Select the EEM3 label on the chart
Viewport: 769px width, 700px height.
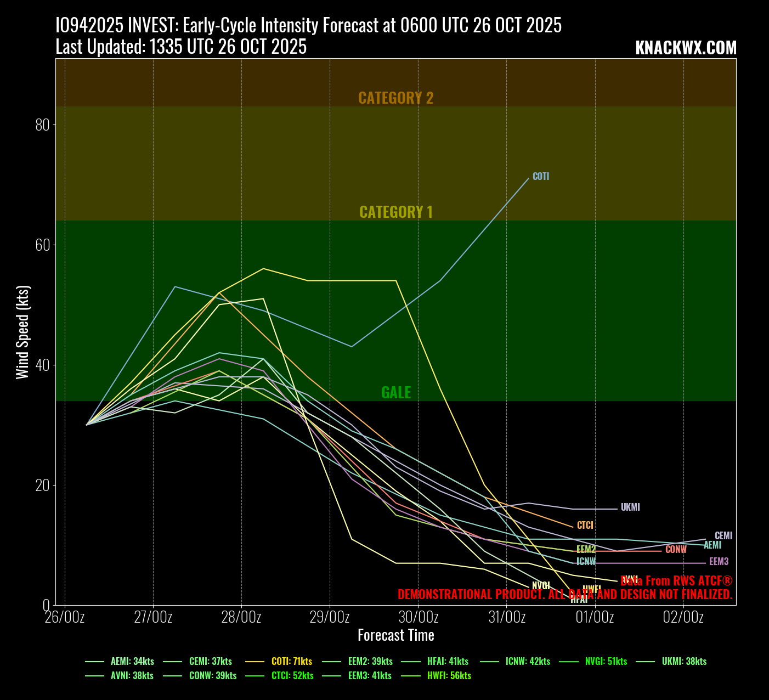pos(719,562)
